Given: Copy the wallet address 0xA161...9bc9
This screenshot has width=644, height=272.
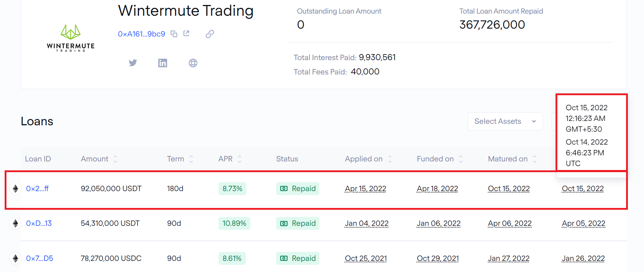Looking at the screenshot, I should coord(174,34).
